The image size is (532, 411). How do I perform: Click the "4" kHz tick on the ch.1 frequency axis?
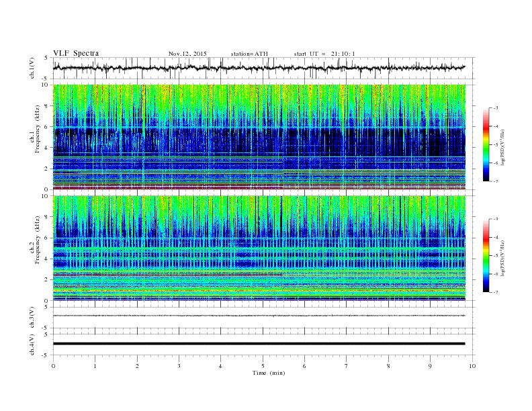point(46,148)
